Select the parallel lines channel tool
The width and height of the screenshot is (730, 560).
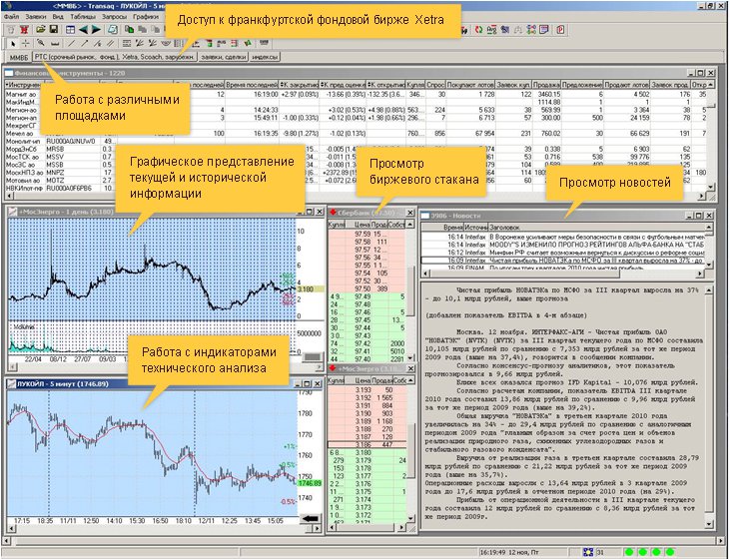[x=110, y=44]
